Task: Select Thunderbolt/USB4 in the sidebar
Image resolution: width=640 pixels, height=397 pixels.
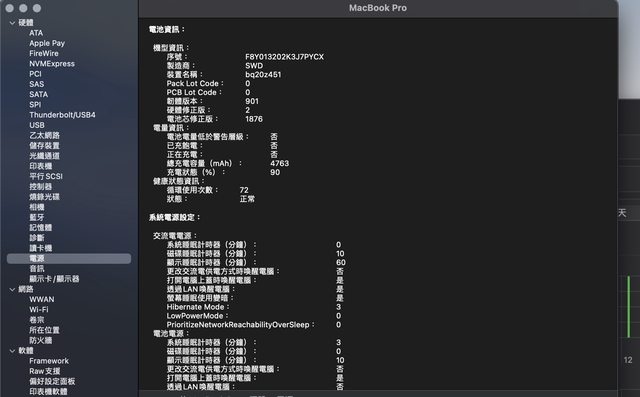Action: [x=62, y=115]
